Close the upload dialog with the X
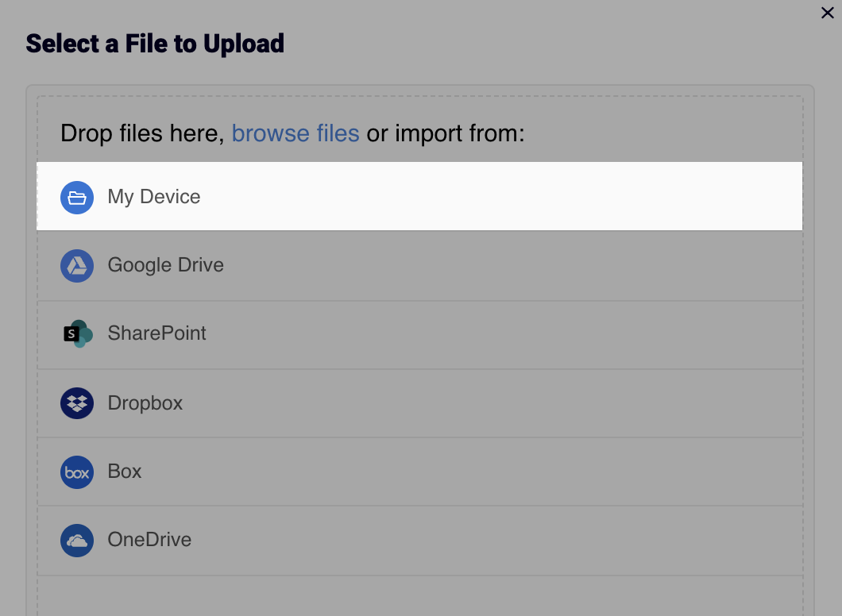 (x=827, y=13)
